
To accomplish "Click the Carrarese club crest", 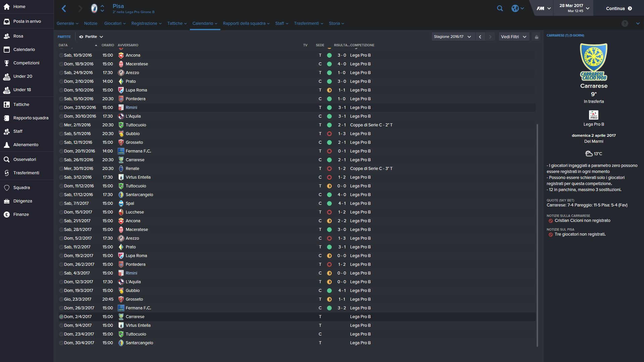I will point(593,62).
